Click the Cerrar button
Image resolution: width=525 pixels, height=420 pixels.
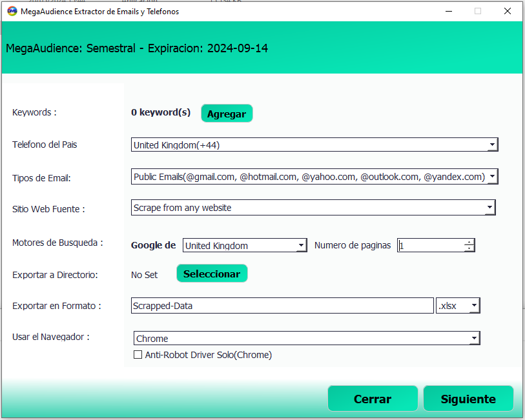coord(373,398)
